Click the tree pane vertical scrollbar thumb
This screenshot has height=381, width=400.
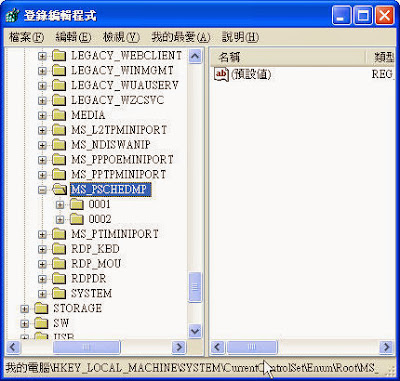[x=195, y=287]
